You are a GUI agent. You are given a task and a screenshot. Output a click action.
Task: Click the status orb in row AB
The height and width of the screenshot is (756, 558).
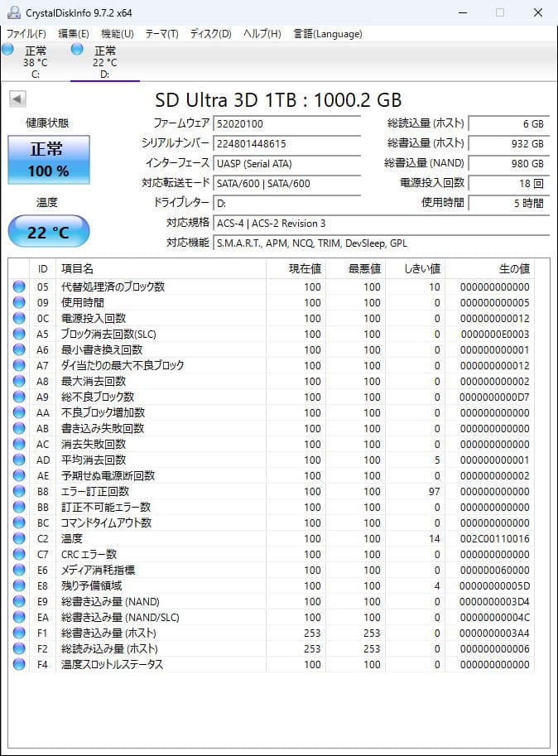[19, 428]
